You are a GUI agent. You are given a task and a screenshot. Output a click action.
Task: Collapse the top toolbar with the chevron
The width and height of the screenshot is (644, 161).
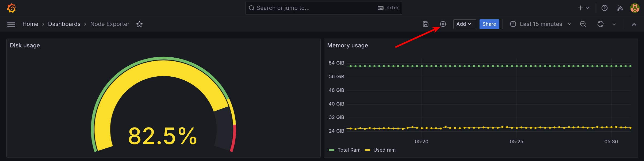(x=634, y=24)
